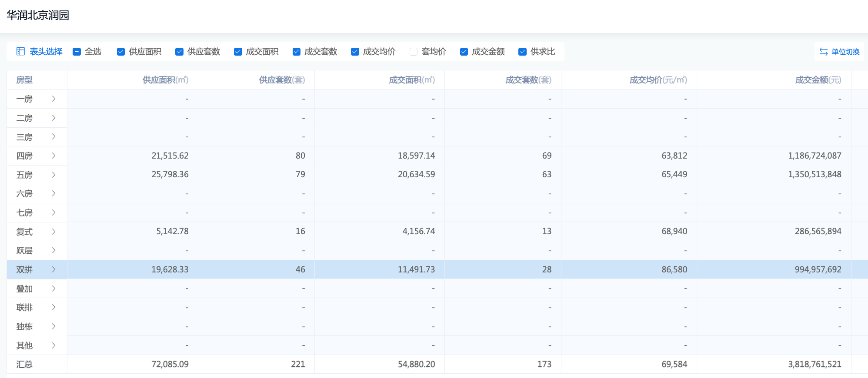The width and height of the screenshot is (868, 378).
Task: Select the 汇总 total row
Action: 24,365
